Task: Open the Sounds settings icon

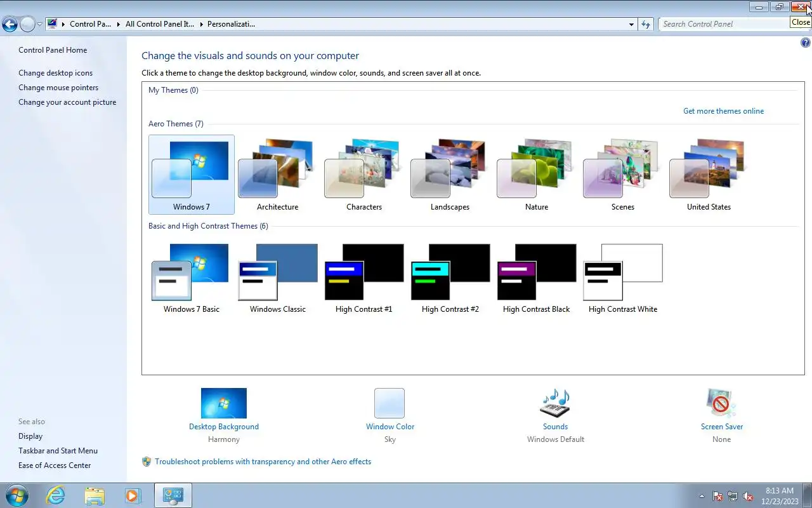Action: [555, 403]
